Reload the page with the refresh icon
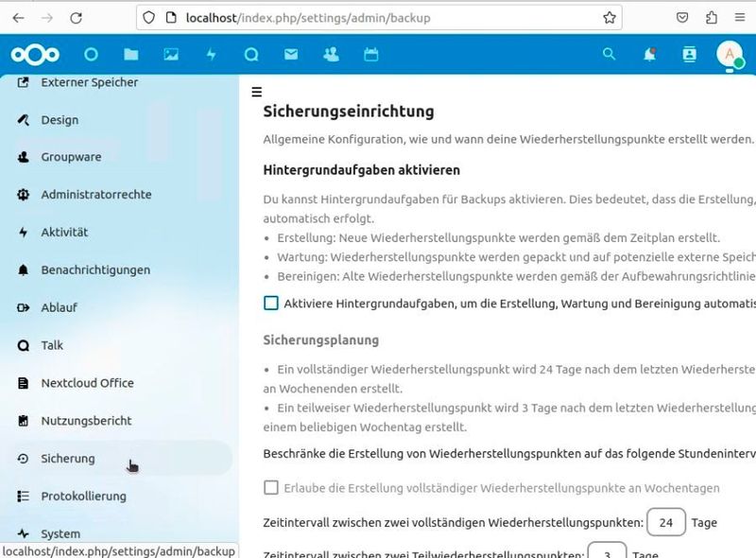Viewport: 756px width, 558px height. coord(76,18)
